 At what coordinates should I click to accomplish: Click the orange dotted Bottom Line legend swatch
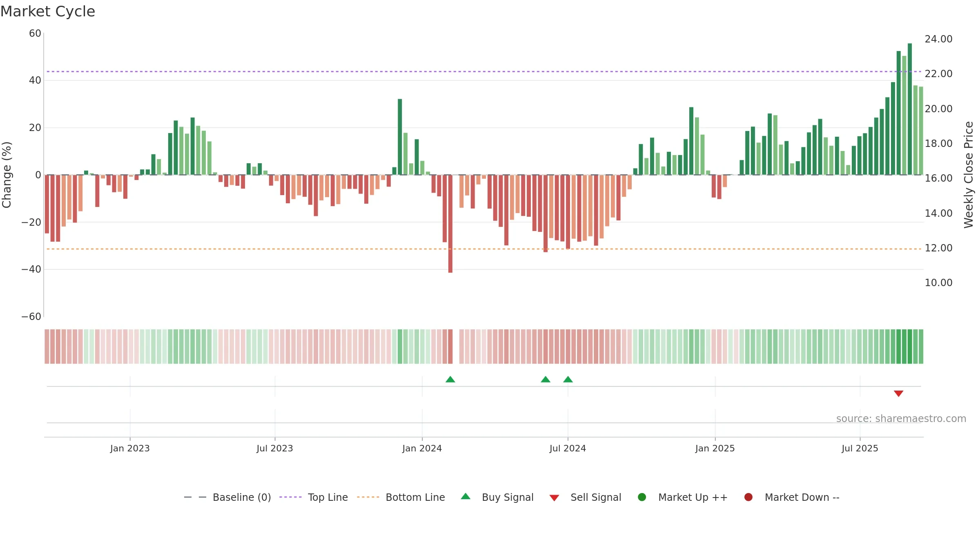[368, 497]
